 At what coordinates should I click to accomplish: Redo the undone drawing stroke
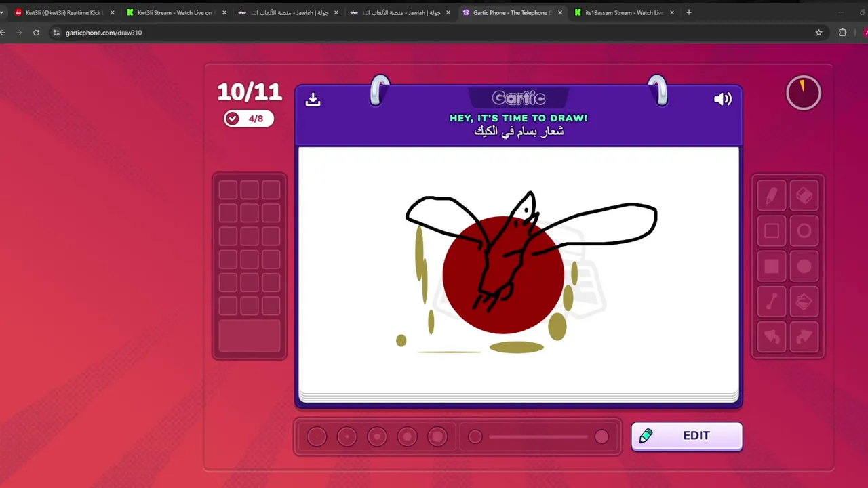804,337
